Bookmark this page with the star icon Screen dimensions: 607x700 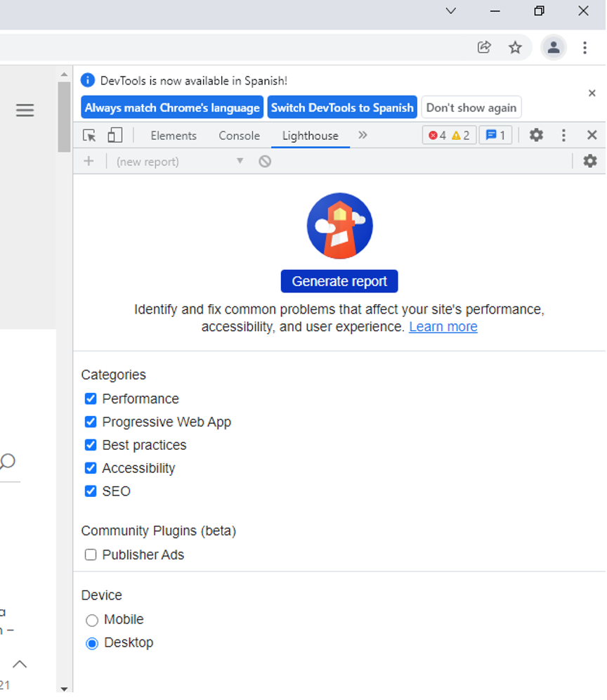(x=516, y=48)
